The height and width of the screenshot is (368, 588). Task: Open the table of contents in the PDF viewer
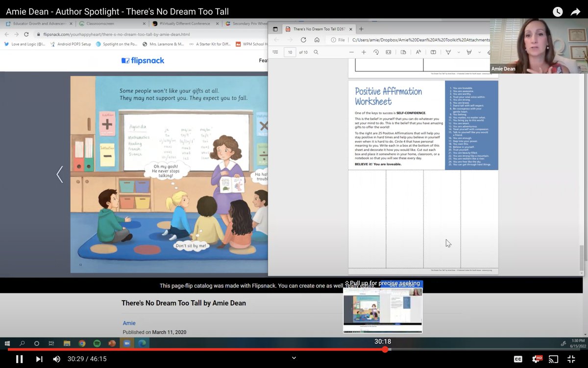275,52
